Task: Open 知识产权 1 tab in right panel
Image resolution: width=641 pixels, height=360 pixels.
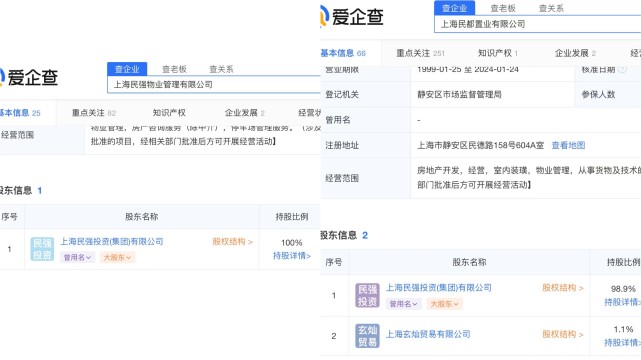Action: (498, 53)
